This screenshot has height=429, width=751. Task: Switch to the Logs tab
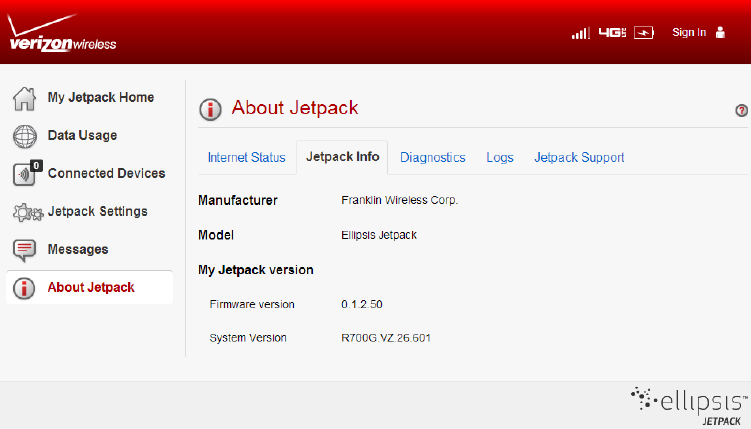(x=500, y=158)
